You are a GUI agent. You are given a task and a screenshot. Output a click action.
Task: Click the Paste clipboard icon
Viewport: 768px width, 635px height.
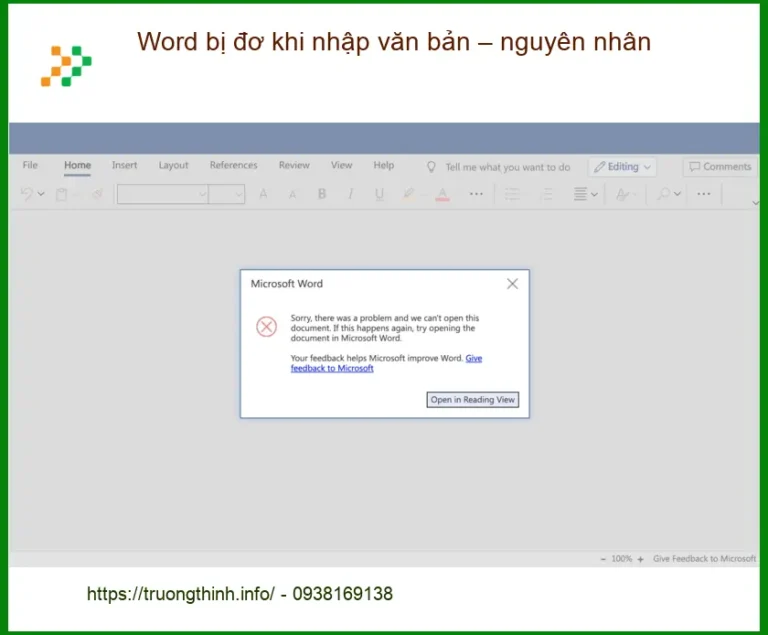pos(61,195)
